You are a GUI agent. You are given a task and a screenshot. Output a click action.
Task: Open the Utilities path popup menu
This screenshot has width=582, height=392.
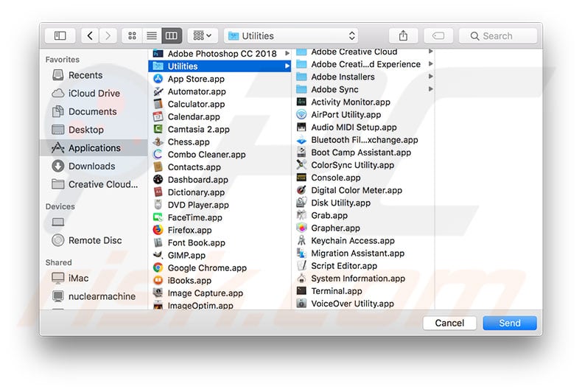point(291,35)
